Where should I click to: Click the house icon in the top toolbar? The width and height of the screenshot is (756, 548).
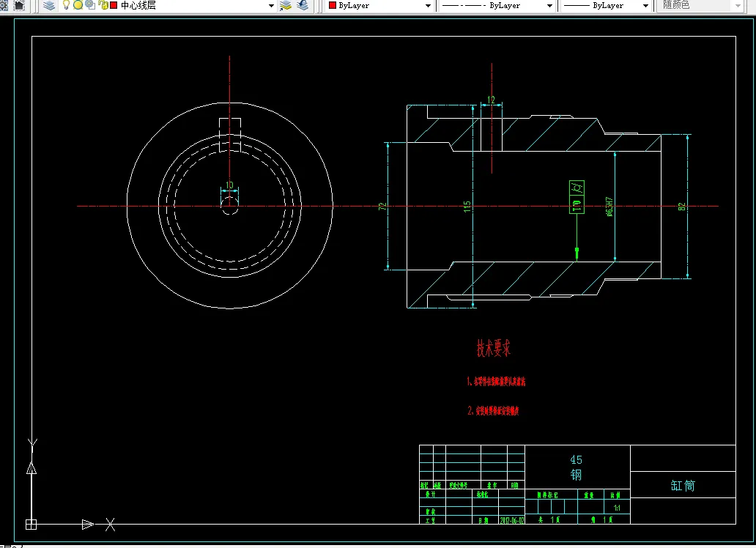(x=19, y=5)
